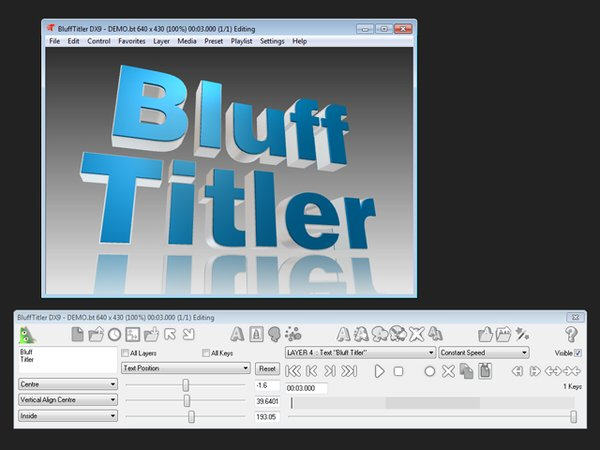Add a particle layer with bubbles icon

(x=293, y=334)
